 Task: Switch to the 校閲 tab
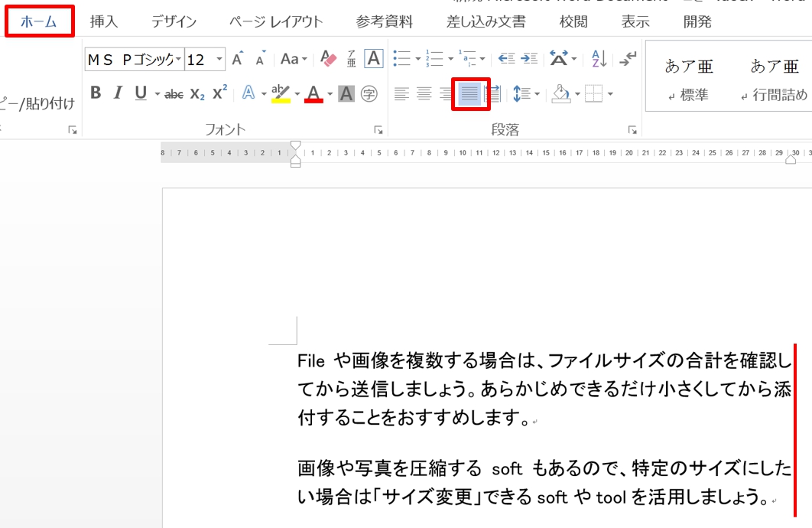pos(573,21)
